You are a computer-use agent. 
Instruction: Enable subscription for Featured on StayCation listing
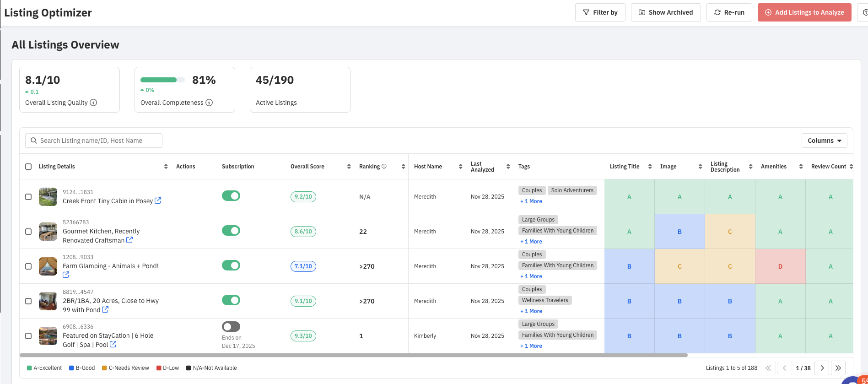(x=231, y=326)
